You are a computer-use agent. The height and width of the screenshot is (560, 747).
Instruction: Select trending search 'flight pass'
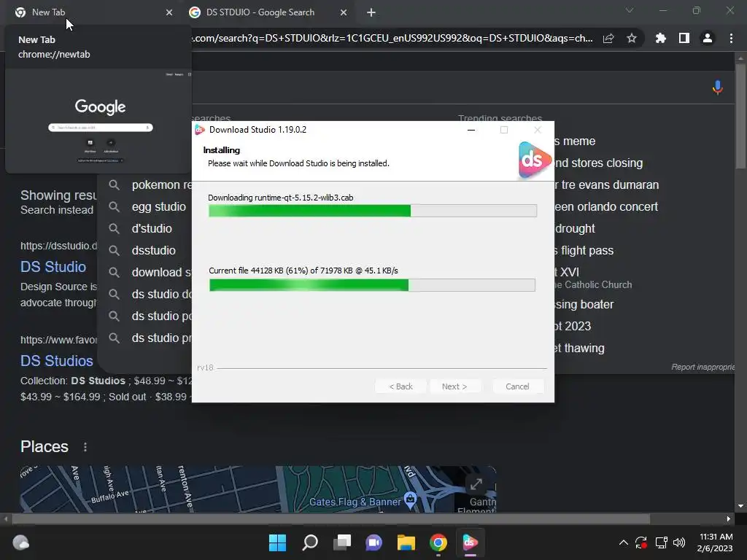tap(584, 251)
